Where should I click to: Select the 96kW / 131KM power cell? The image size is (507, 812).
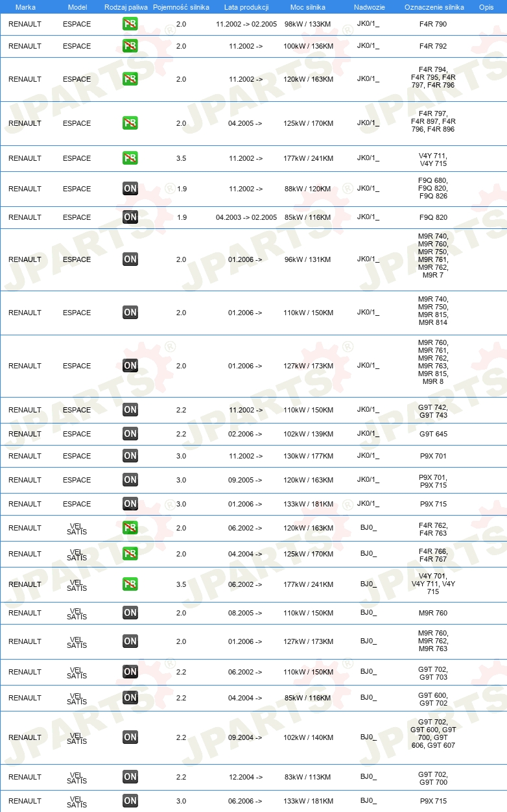(x=309, y=259)
